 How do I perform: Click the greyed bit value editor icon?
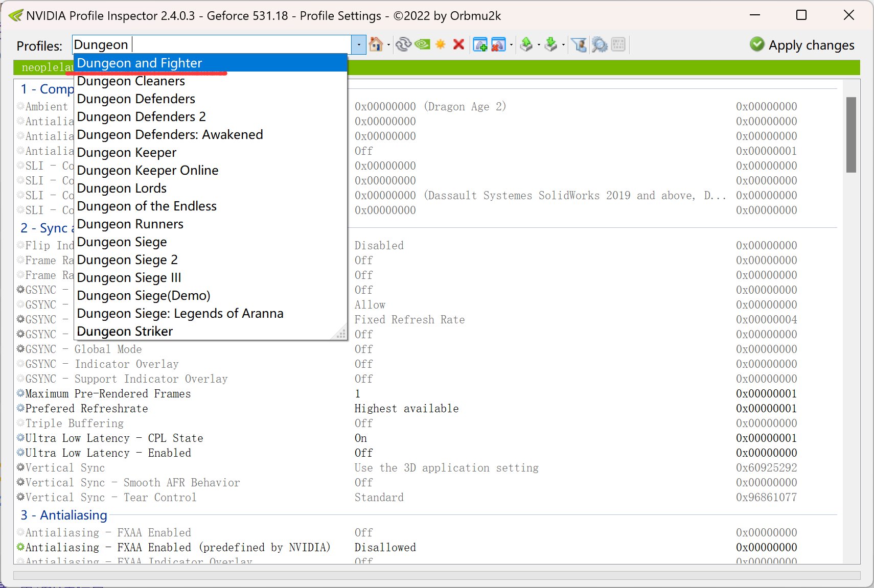click(x=618, y=45)
